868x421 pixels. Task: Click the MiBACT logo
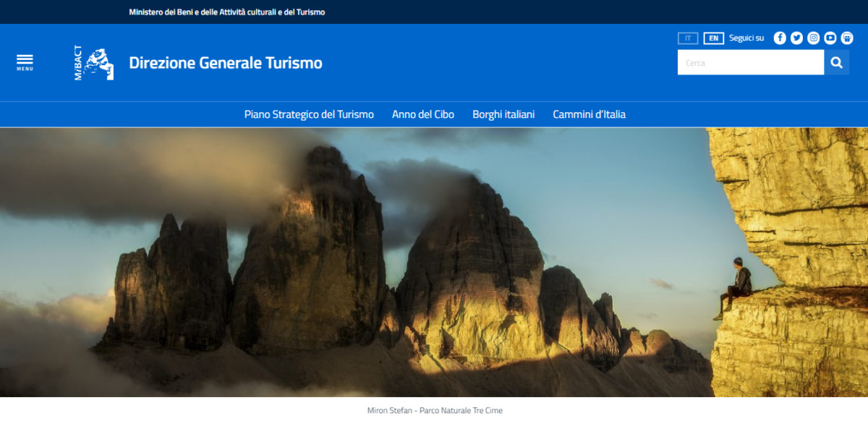[94, 63]
